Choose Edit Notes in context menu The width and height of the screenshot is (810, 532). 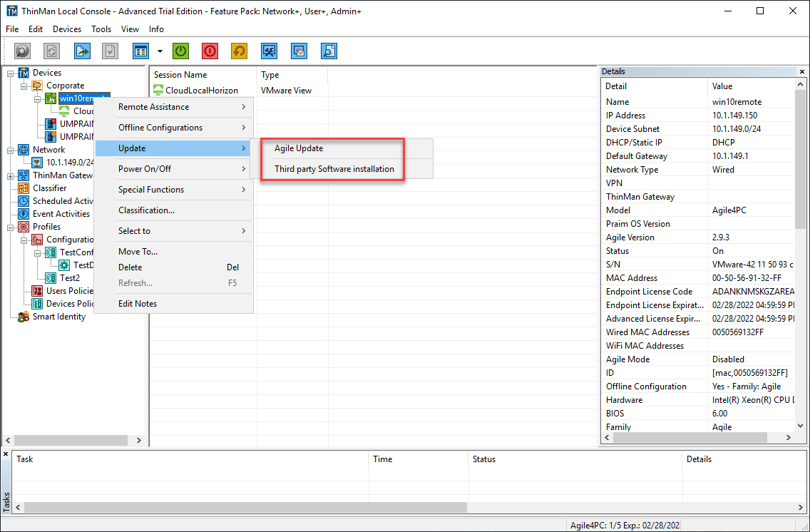pyautogui.click(x=173, y=304)
